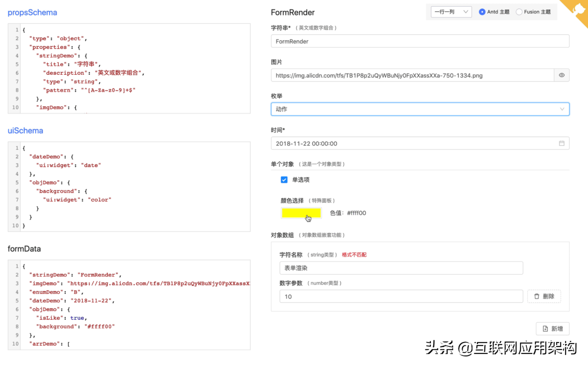Click the 格式不匹配 error message
The image size is (588, 366).
pyautogui.click(x=354, y=255)
